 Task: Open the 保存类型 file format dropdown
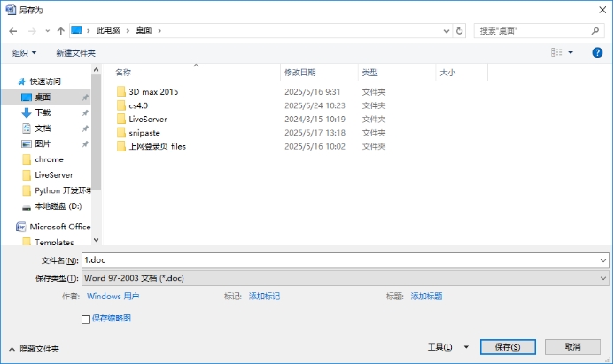click(x=344, y=278)
